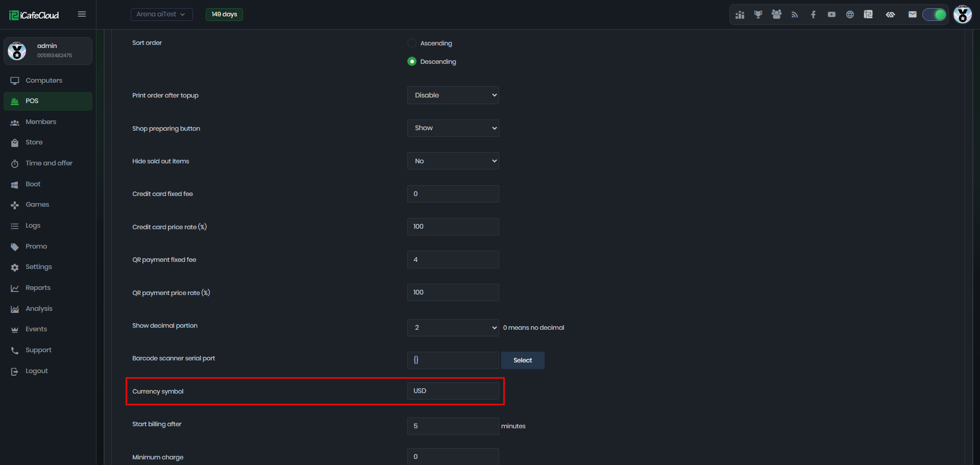
Task: Click the Members people icon in sidebar
Action: [15, 122]
